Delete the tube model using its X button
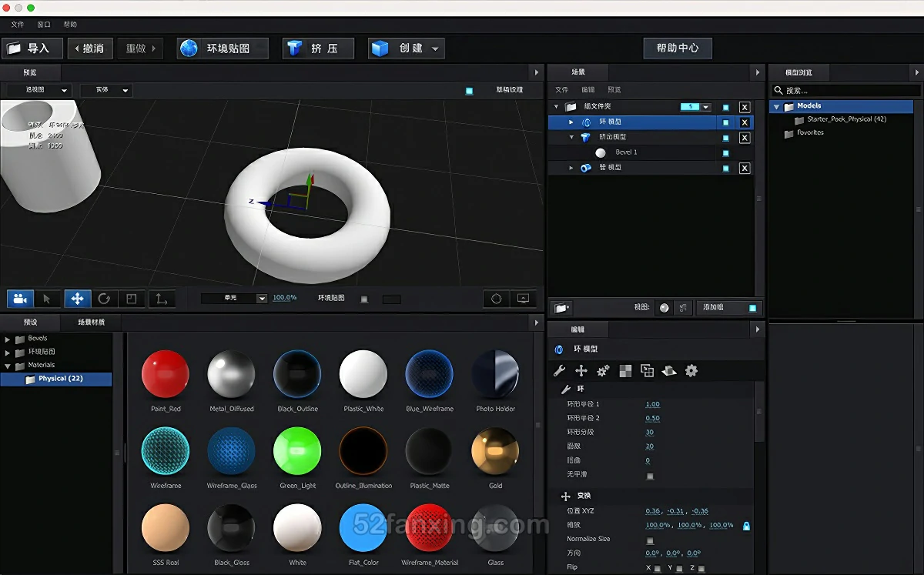 (745, 168)
